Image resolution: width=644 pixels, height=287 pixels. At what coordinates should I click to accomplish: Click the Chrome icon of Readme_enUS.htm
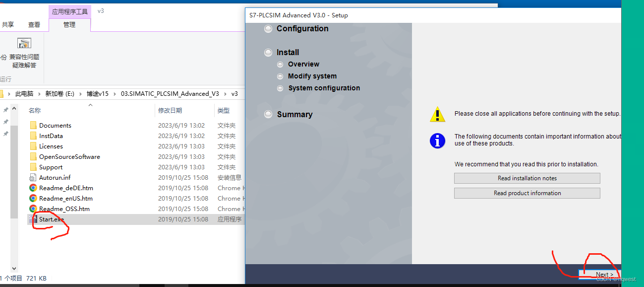tap(33, 198)
